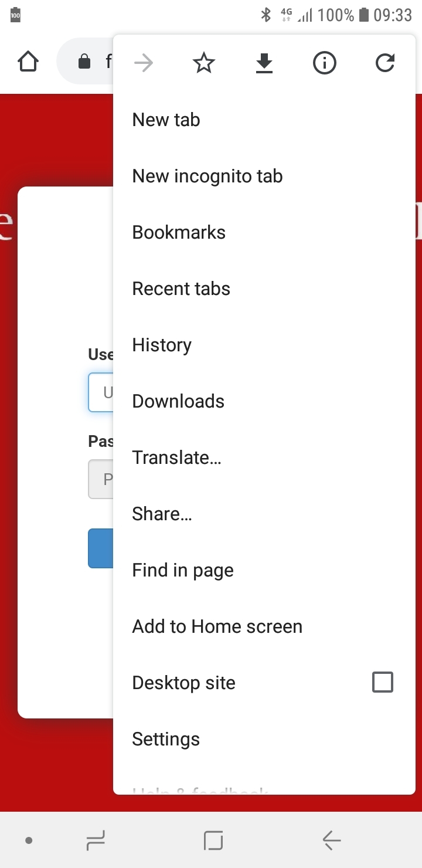Tap the download page icon
Image resolution: width=422 pixels, height=868 pixels.
click(x=264, y=63)
